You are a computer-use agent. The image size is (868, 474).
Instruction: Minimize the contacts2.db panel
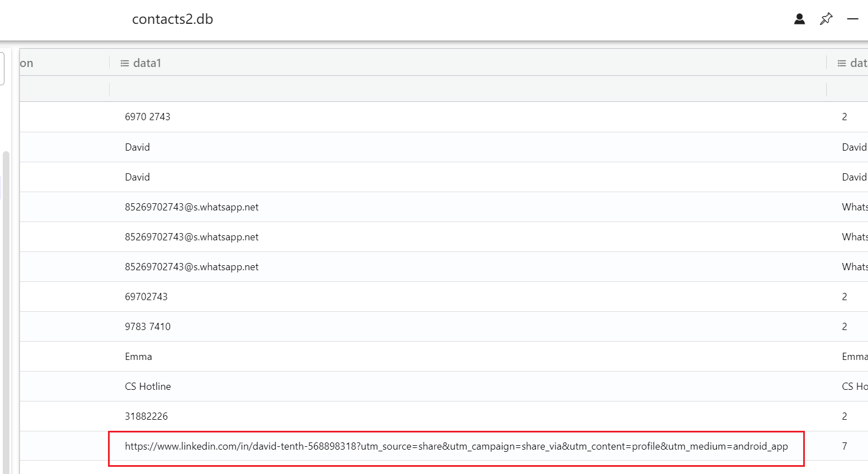(x=852, y=19)
